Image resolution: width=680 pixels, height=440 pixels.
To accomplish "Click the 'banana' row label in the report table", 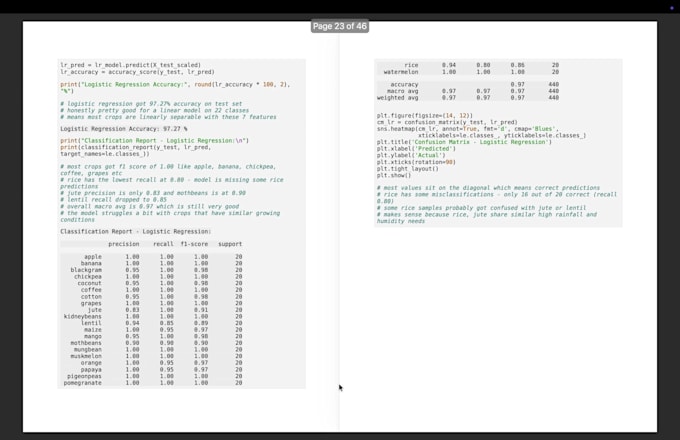I will pos(91,263).
